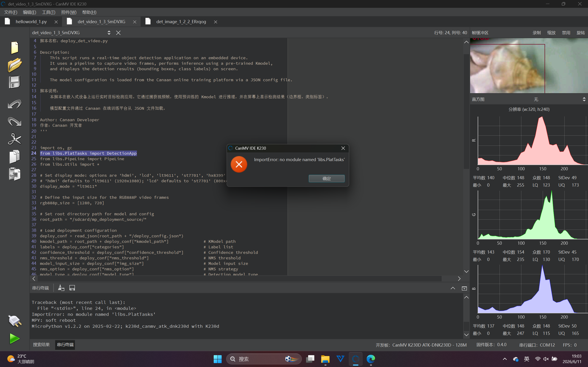This screenshot has height=367, width=588.
Task: Show hidden system tray icons chevron
Action: (505, 359)
